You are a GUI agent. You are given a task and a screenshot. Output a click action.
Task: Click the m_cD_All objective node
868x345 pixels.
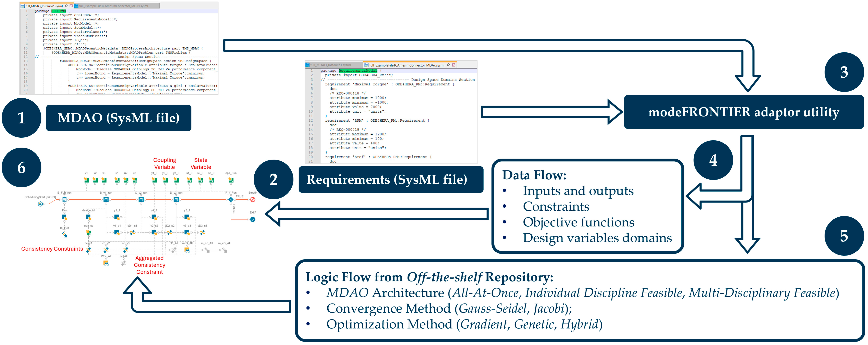(224, 250)
